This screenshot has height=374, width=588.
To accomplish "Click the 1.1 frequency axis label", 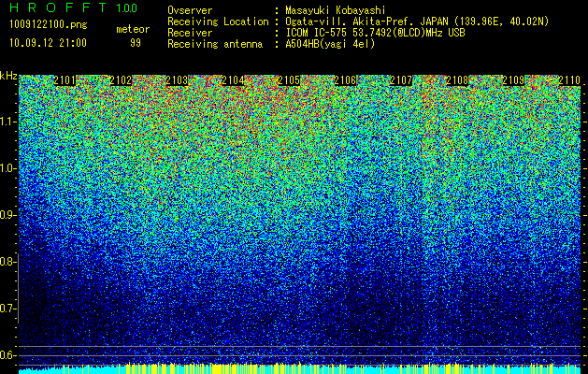I will coord(7,122).
